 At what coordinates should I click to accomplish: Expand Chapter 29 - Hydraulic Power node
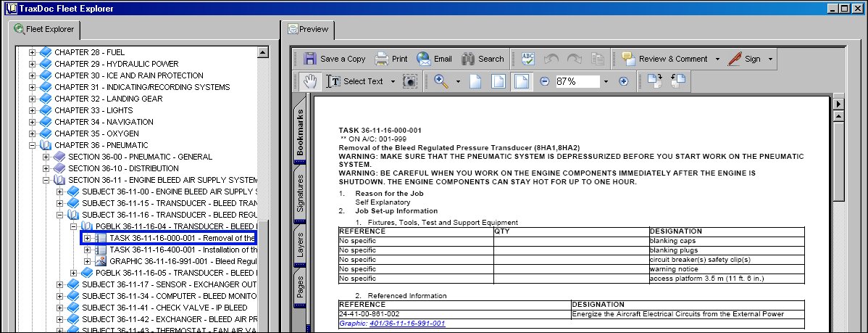[32, 64]
